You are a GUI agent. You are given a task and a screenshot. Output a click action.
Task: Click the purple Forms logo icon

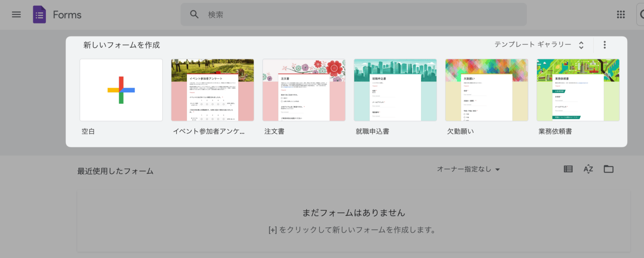[39, 15]
